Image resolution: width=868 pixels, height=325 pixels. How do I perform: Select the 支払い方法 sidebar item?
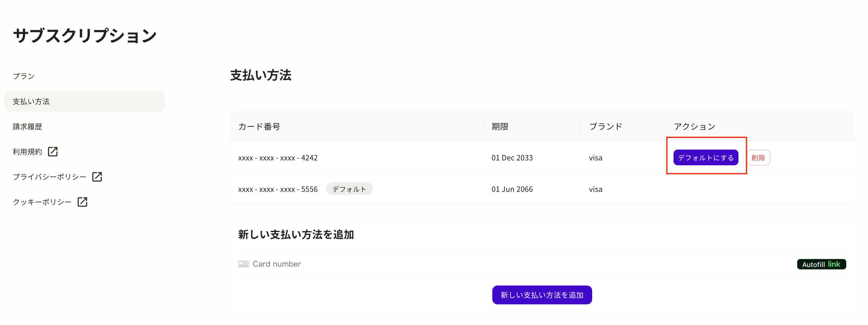pyautogui.click(x=31, y=101)
